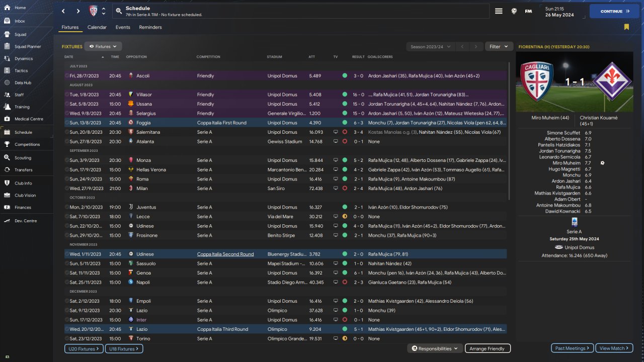The width and height of the screenshot is (644, 362).
Task: Open the Inbox from the sidebar
Action: click(20, 21)
